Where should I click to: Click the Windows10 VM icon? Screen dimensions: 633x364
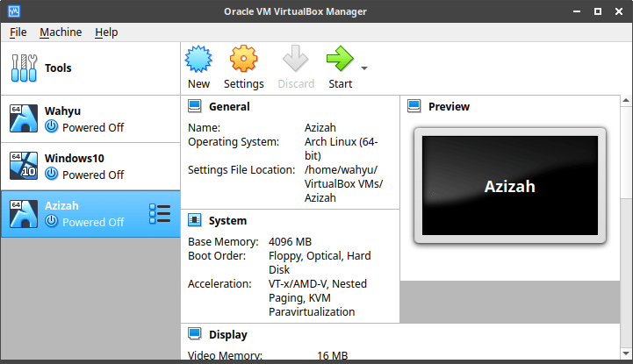pyautogui.click(x=23, y=166)
